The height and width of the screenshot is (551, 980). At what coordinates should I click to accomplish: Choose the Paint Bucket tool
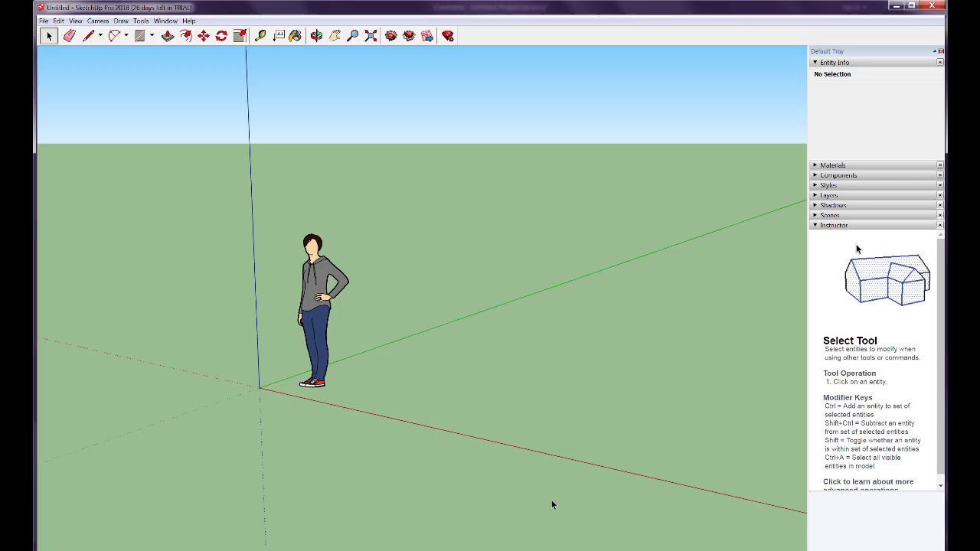(x=296, y=36)
